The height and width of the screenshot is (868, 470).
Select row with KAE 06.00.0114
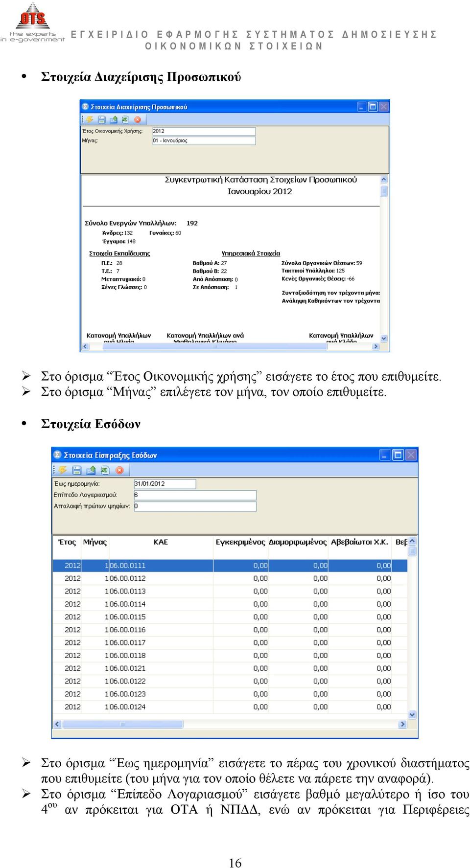(x=230, y=604)
